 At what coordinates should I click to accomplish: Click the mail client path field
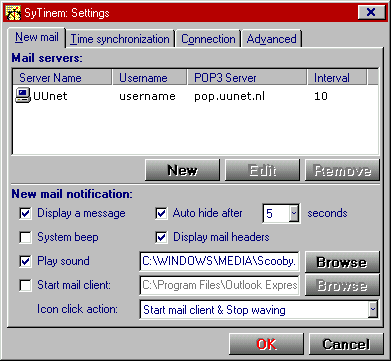pyautogui.click(x=219, y=285)
